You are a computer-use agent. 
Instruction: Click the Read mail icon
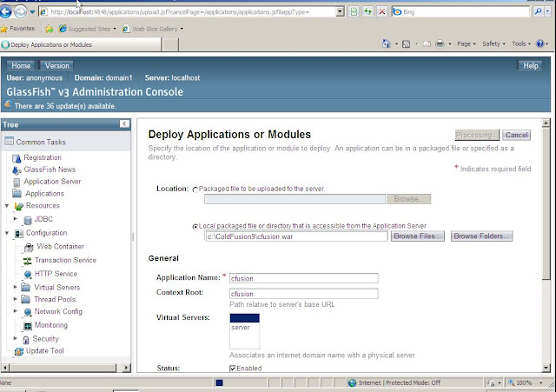coord(427,44)
